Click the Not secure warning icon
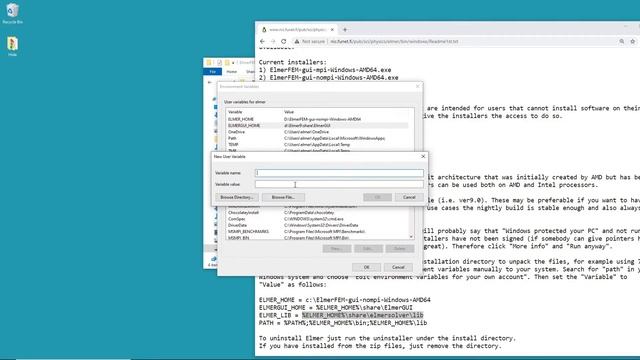The width and height of the screenshot is (640, 360). click(297, 41)
